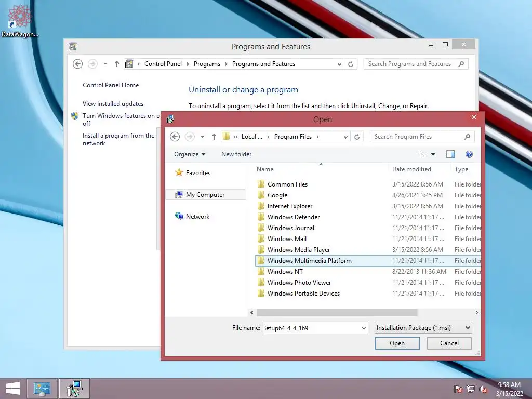This screenshot has height=399, width=532.
Task: Click Programs breadcrumb in Programs and Features address bar
Action: [207, 64]
